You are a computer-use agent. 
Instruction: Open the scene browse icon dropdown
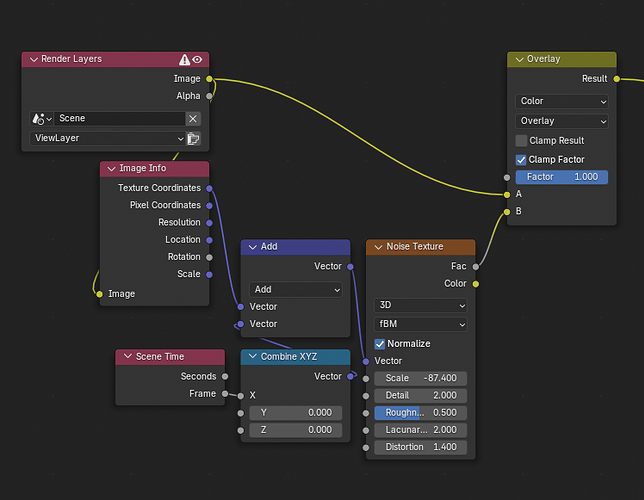pos(42,119)
